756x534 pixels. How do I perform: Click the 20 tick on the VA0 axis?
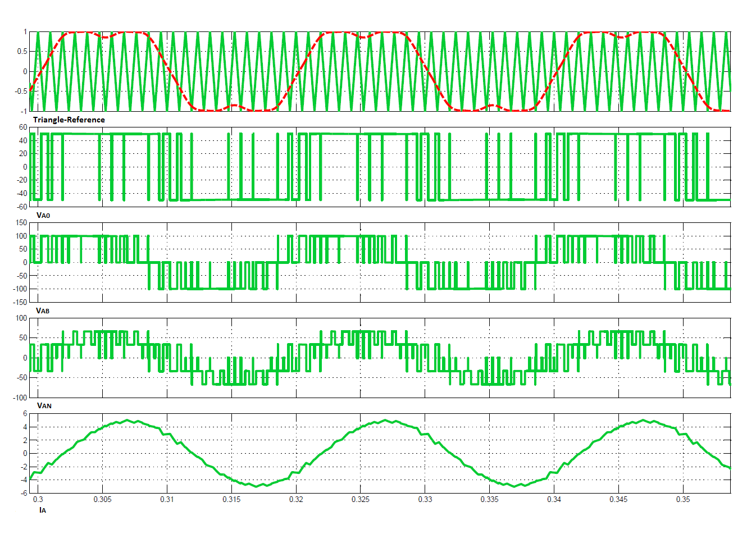point(23,154)
